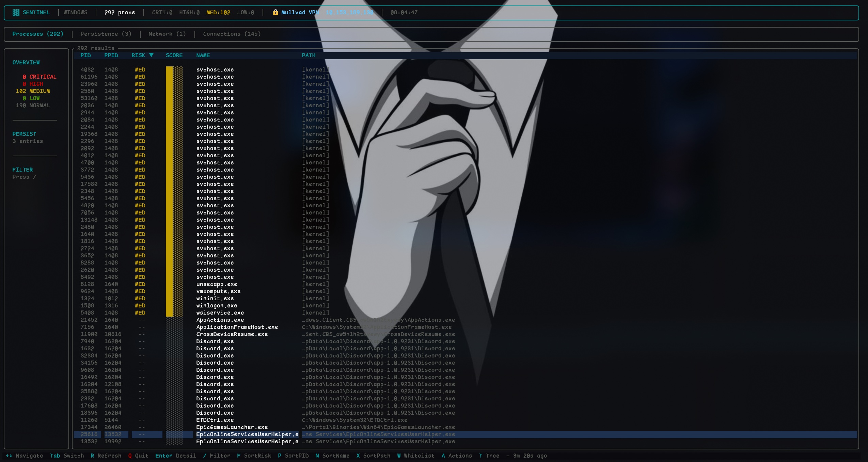Activate the filter via Press / prompt
Viewport: 868px width, 462px height.
(x=24, y=177)
